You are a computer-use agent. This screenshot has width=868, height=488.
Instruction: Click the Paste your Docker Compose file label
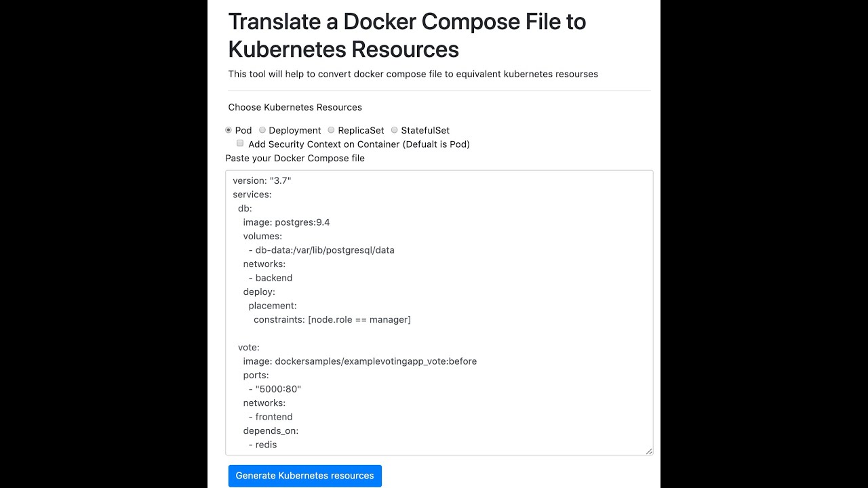(295, 158)
